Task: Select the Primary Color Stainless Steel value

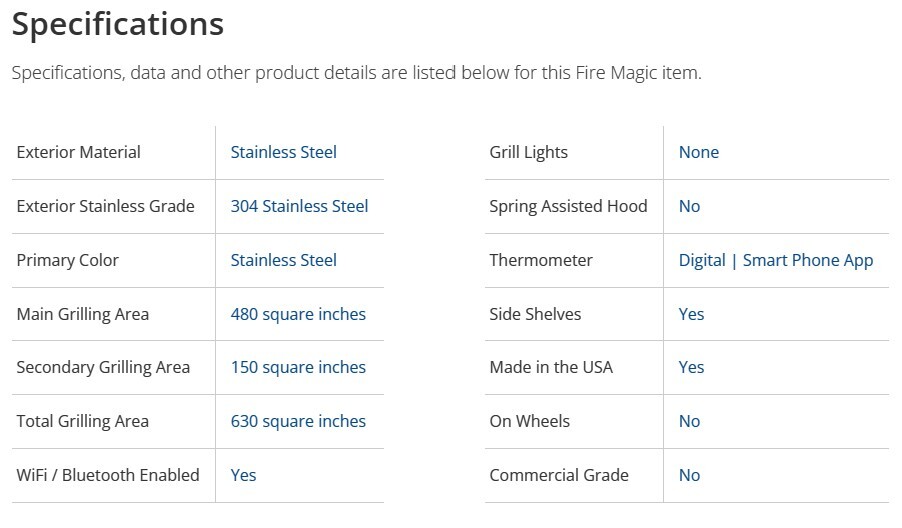Action: click(x=283, y=260)
